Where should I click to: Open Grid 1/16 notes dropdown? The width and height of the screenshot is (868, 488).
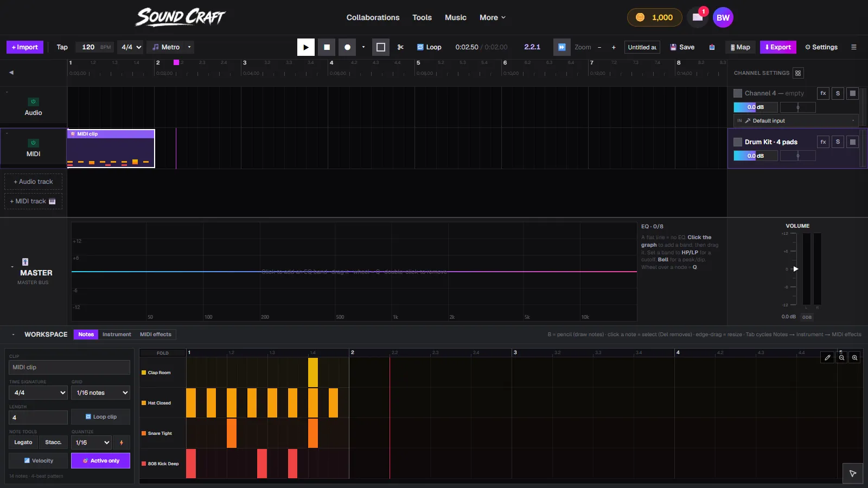coord(100,393)
